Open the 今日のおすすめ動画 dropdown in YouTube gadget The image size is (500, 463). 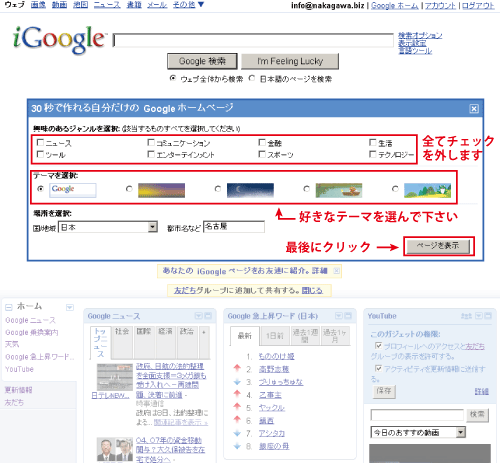click(x=418, y=433)
